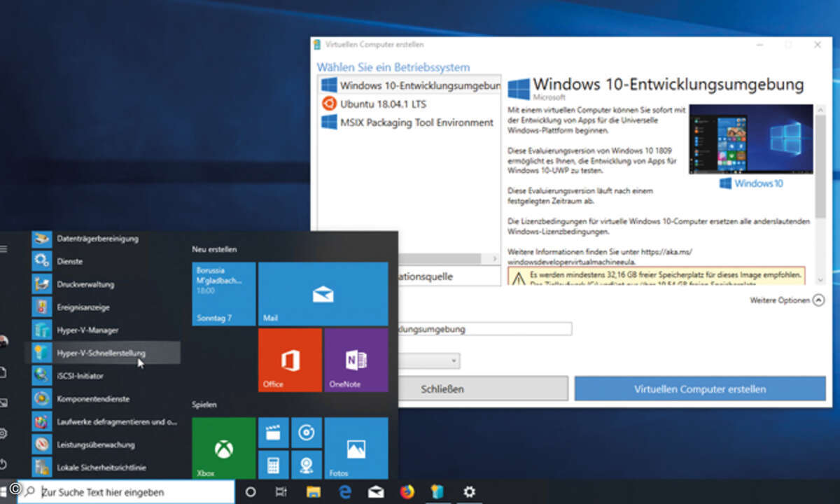Open the Office tile
The width and height of the screenshot is (840, 504).
click(290, 360)
